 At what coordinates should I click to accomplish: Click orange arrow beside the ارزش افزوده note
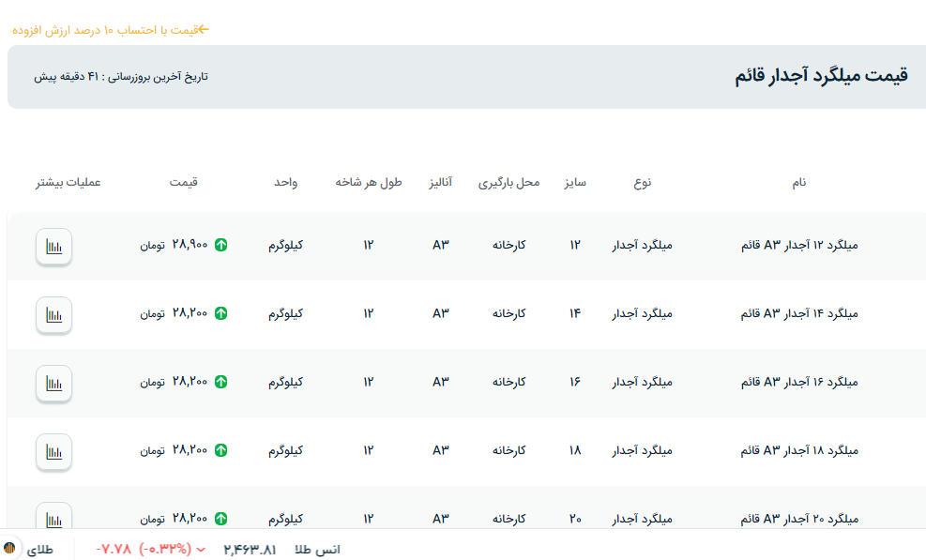[203, 29]
